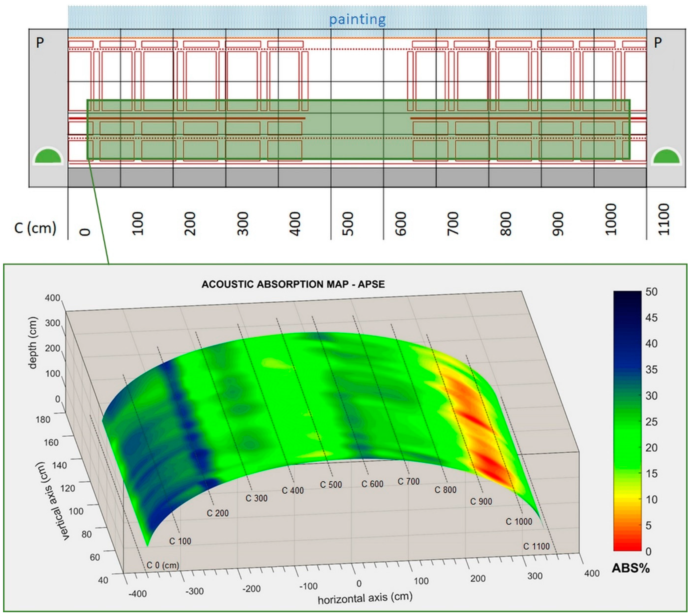Image resolution: width=691 pixels, height=616 pixels.
Task: Click the 'horizontal axis (cm)' label
Action: pos(365,598)
